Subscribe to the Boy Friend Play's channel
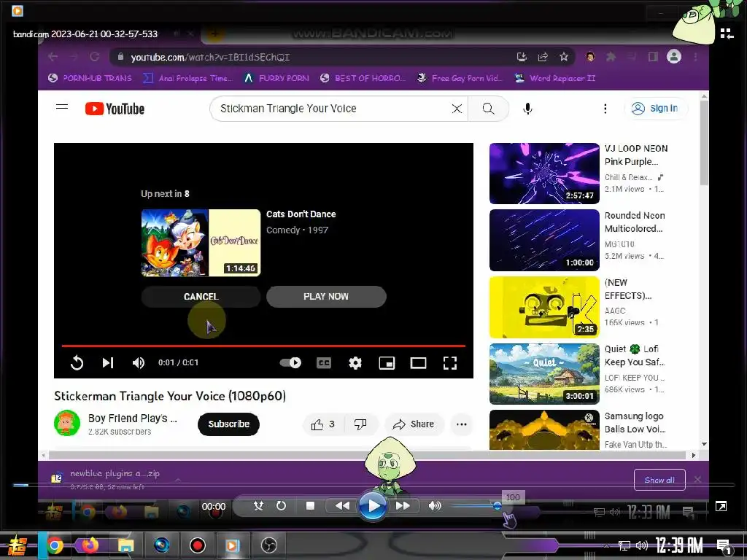The height and width of the screenshot is (560, 747). (x=228, y=424)
